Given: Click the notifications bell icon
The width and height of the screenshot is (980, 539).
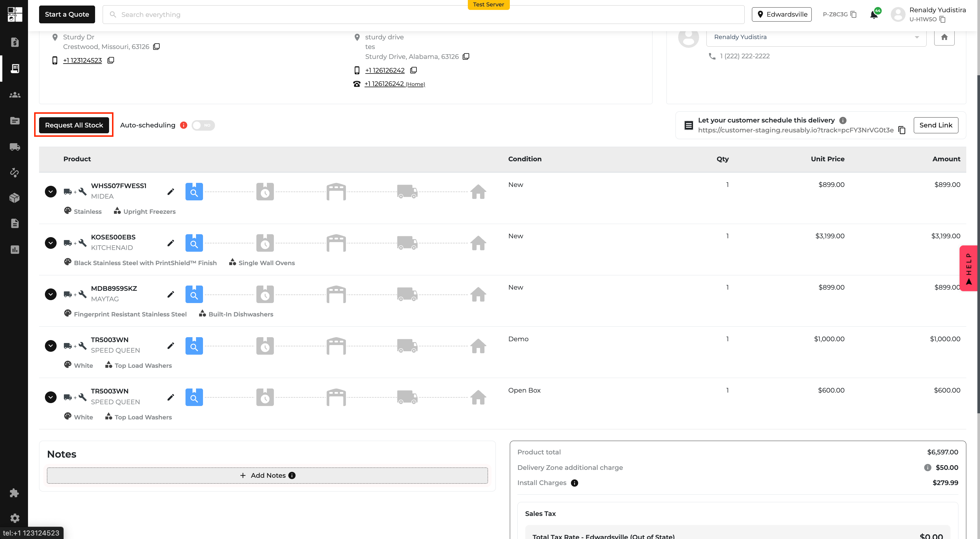Looking at the screenshot, I should coord(874,15).
